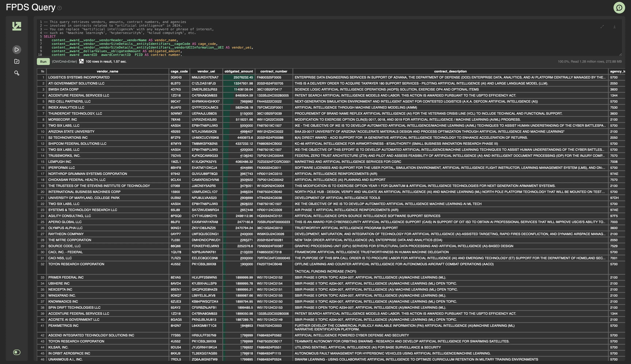The width and height of the screenshot is (631, 364).
Task: Click the chart icon next to result count
Action: click(x=81, y=61)
